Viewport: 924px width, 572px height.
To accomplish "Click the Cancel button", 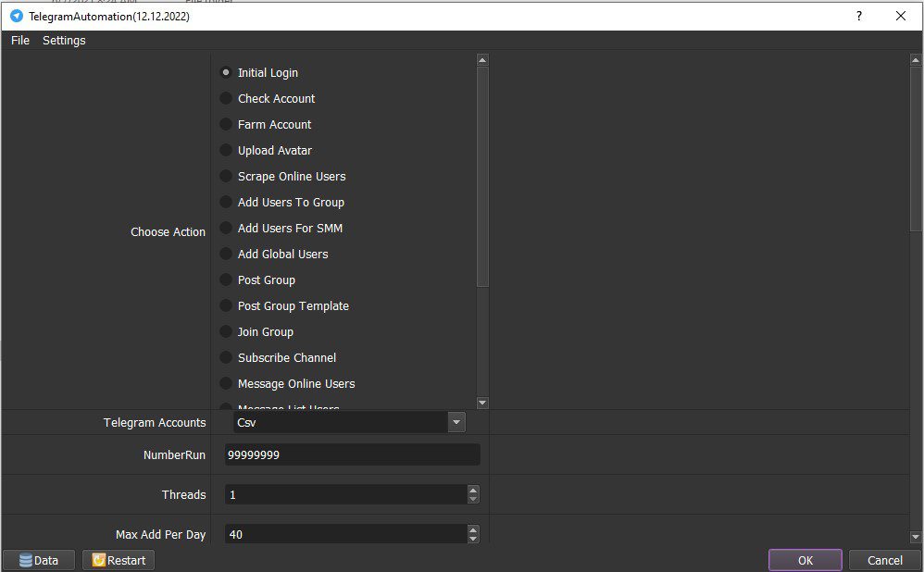I will pos(884,560).
